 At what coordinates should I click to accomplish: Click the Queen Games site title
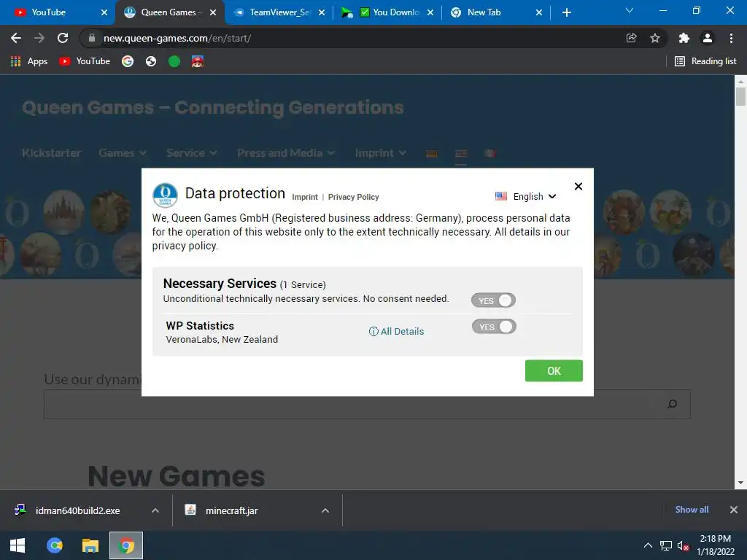tap(212, 108)
